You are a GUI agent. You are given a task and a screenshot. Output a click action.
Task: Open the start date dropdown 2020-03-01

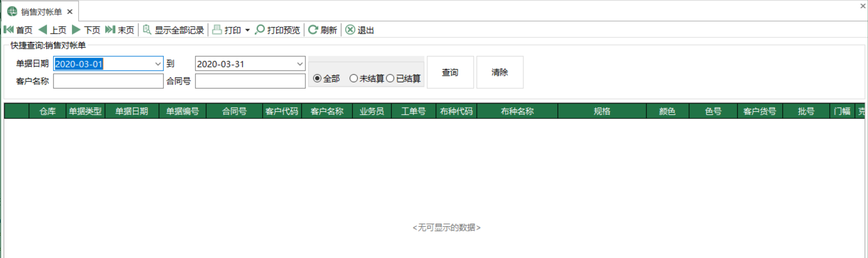pos(158,64)
